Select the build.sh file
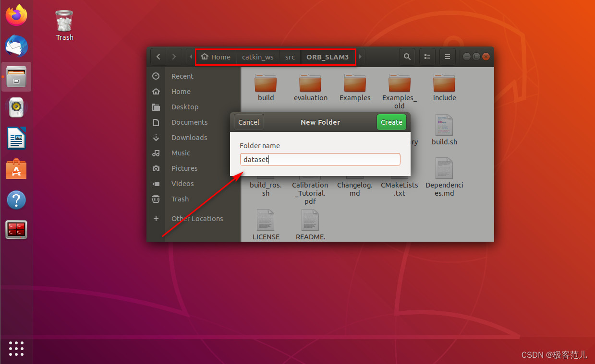 point(444,130)
